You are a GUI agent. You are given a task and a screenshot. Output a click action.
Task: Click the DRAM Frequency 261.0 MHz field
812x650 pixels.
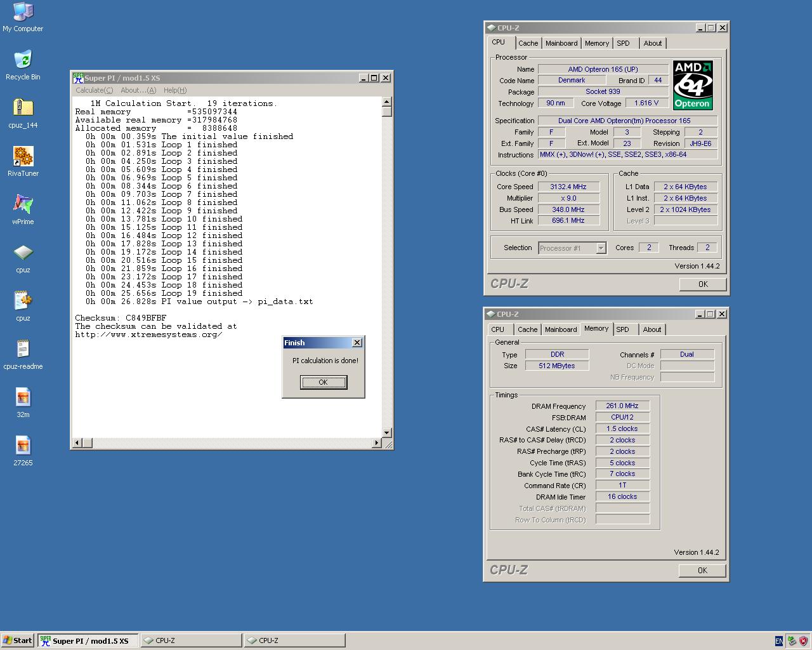point(622,406)
